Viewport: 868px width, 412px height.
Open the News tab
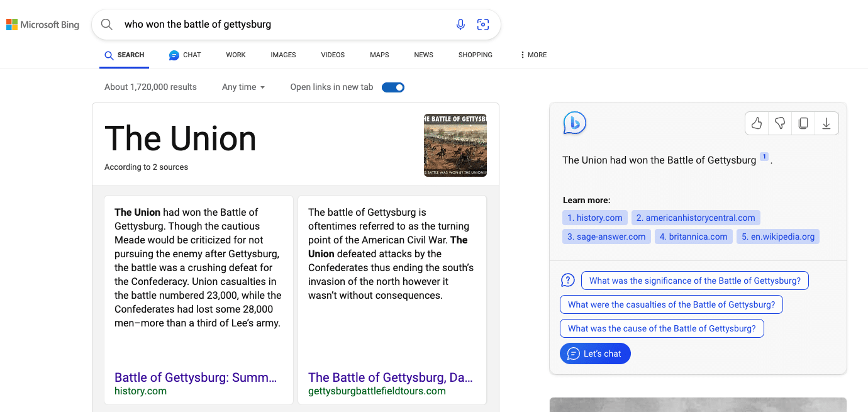pos(423,55)
